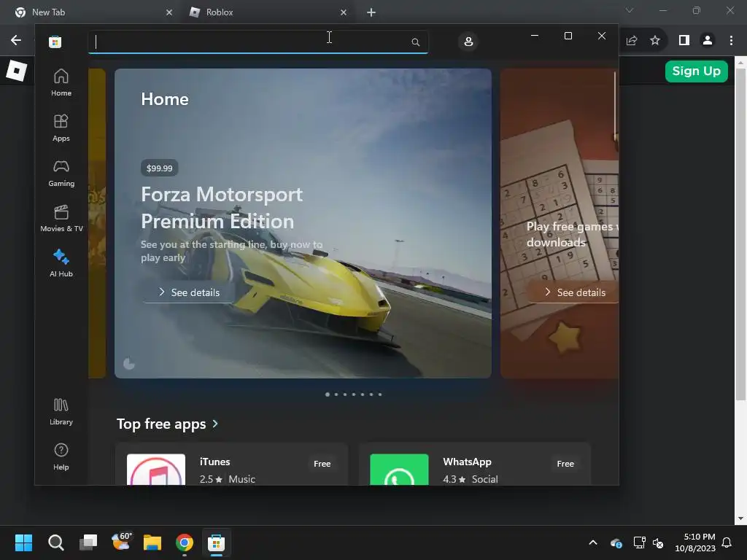747x560 pixels.
Task: Open the WhatsApp app icon thumbnail
Action: [399, 470]
